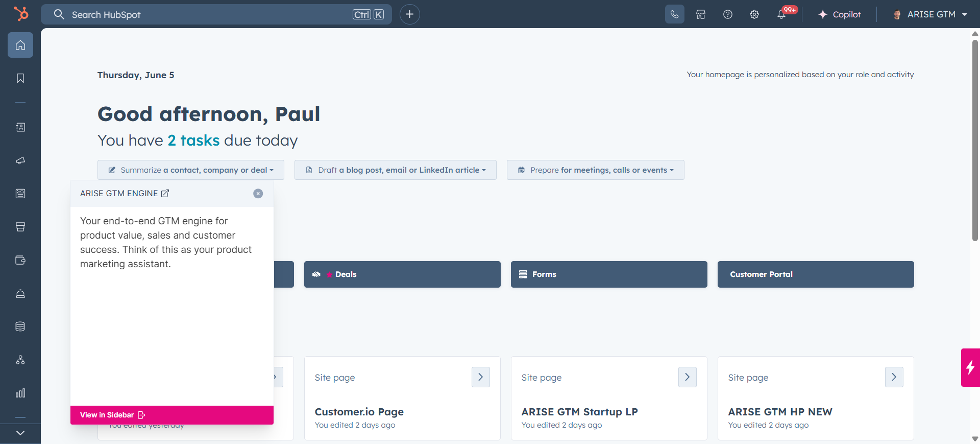Open arrow on Customer.io Page card
This screenshot has height=444, width=980.
click(481, 377)
